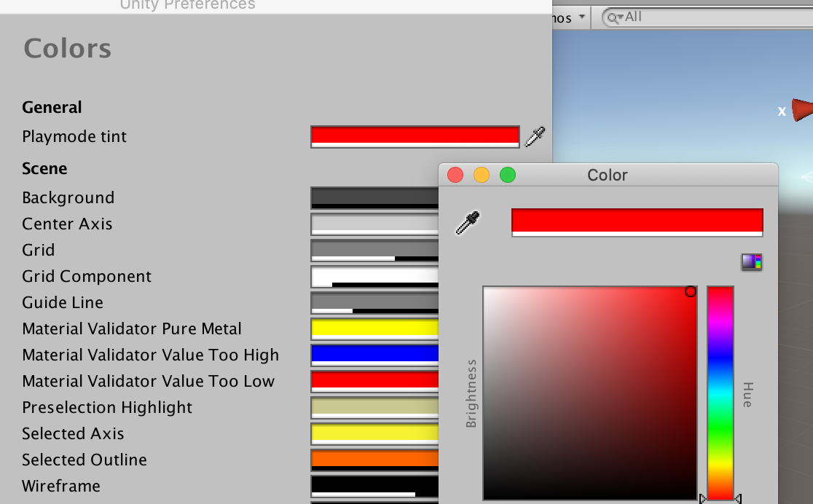Toggle the color mode icon in Color window
Viewport: 813px width, 504px height.
coord(751,262)
